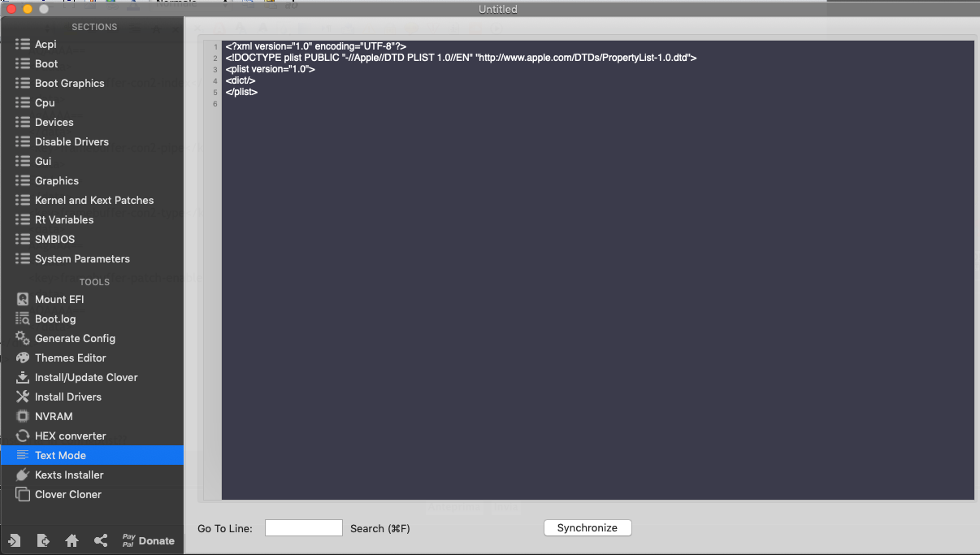
Task: Open the Graphics section
Action: pos(92,180)
